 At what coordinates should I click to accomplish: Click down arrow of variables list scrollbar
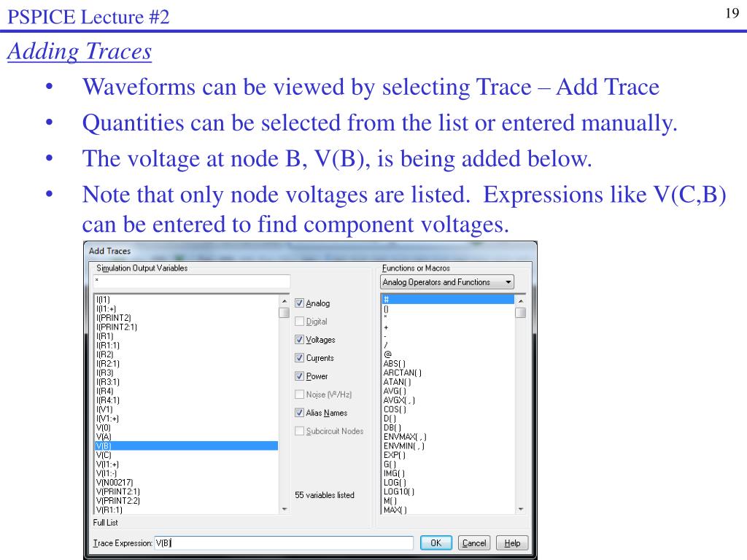click(285, 509)
